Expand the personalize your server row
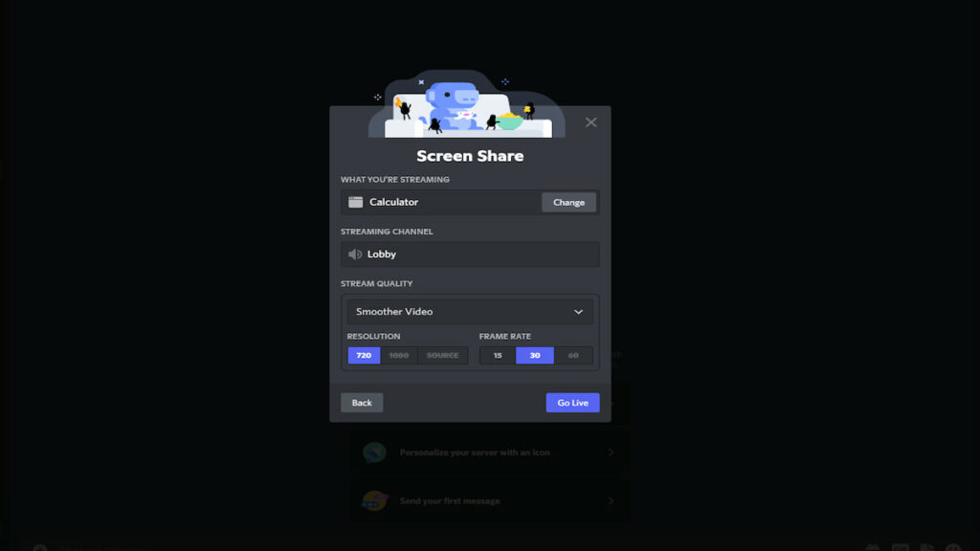This screenshot has width=980, height=551. pyautogui.click(x=612, y=453)
